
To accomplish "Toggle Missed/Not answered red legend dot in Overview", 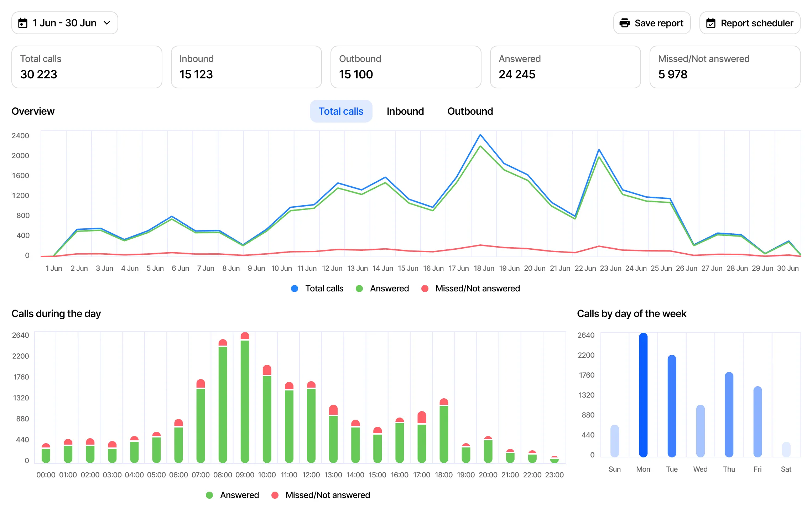I will pyautogui.click(x=425, y=289).
